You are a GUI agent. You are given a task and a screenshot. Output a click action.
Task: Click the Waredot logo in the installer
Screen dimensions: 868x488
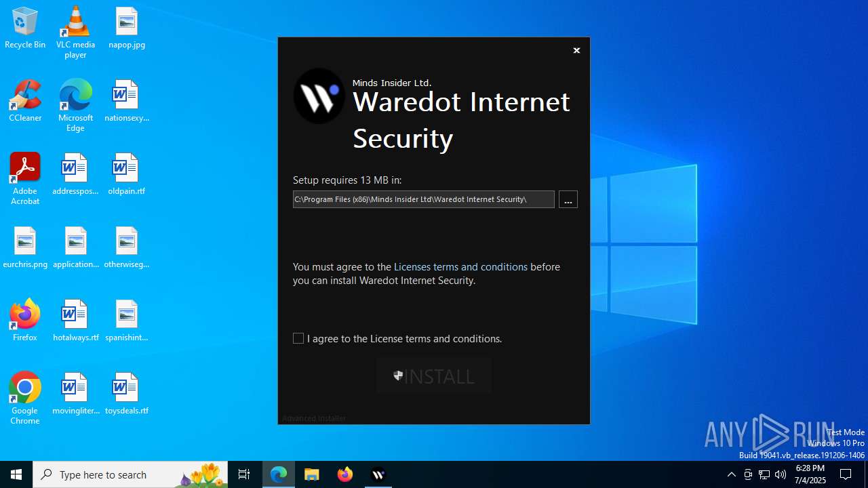click(319, 96)
